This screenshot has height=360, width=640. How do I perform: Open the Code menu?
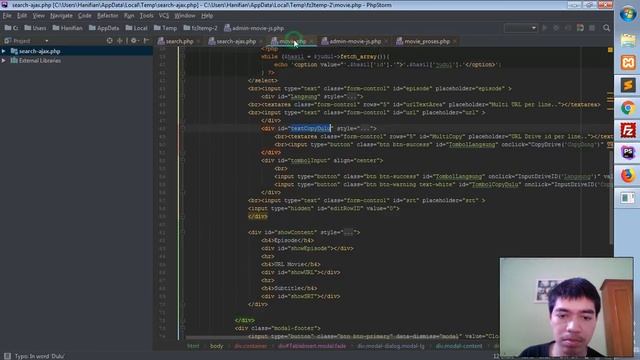84,16
